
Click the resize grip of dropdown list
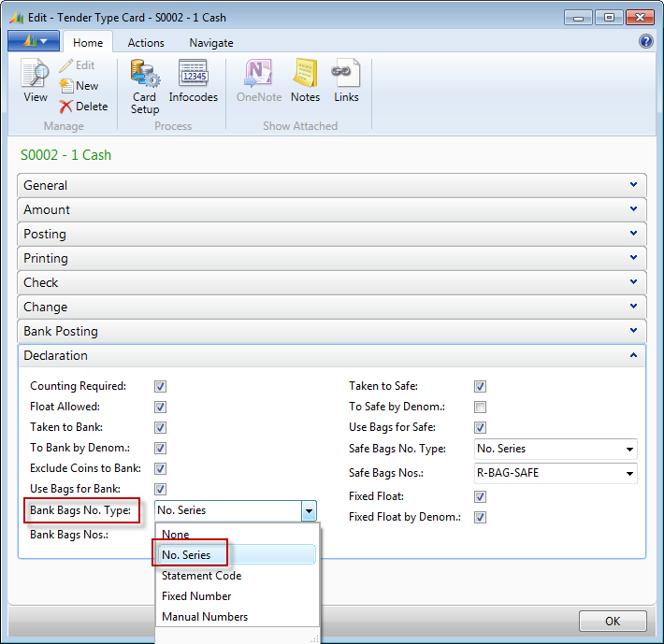(x=314, y=639)
